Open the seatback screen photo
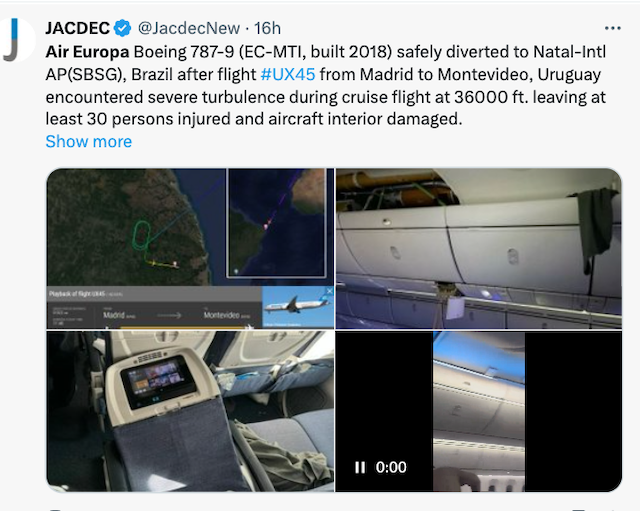 pos(190,410)
